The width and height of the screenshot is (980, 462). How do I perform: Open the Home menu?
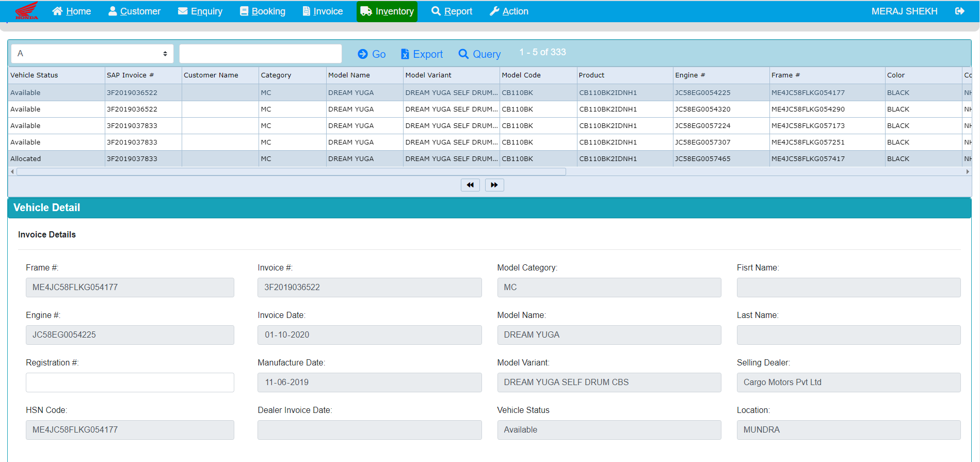[72, 11]
